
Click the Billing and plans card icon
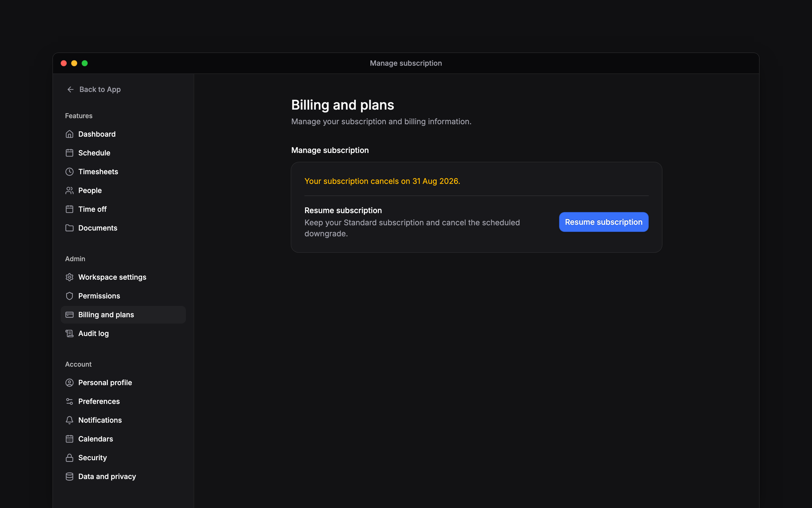(x=70, y=315)
